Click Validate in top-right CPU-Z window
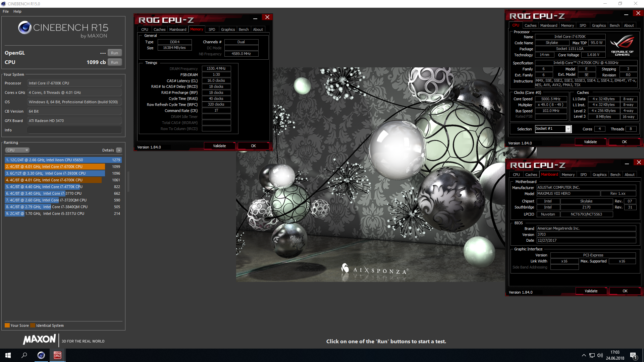The height and width of the screenshot is (362, 644). tap(590, 142)
